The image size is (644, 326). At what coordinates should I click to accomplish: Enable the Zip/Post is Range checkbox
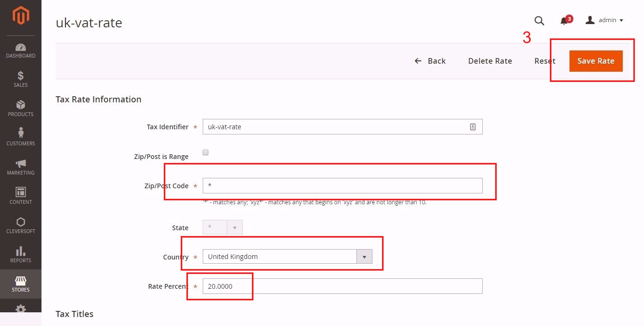(x=206, y=152)
